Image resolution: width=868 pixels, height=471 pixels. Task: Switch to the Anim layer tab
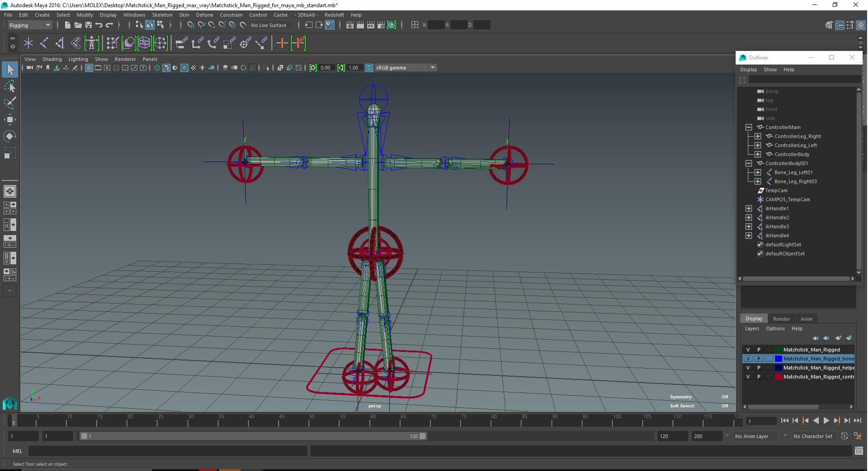click(806, 319)
